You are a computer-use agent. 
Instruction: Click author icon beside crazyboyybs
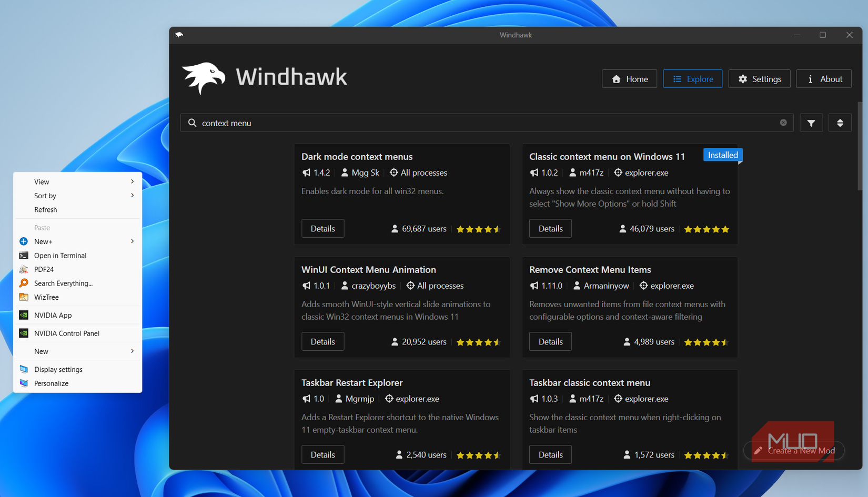pos(345,286)
